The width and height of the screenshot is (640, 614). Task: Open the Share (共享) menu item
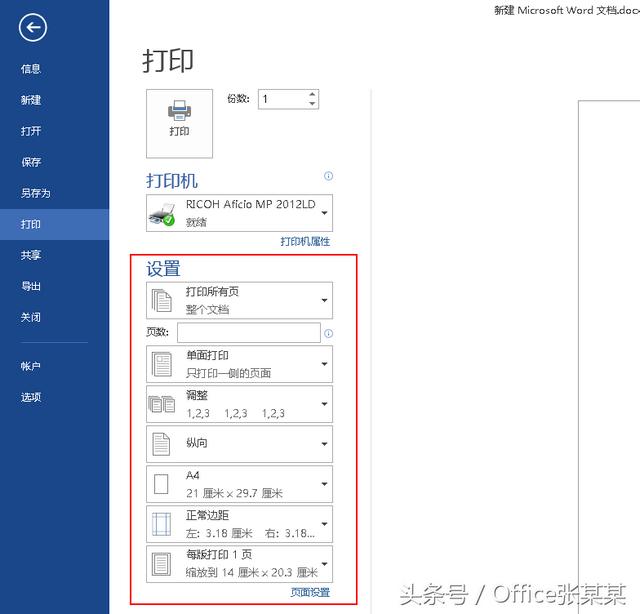pos(31,255)
